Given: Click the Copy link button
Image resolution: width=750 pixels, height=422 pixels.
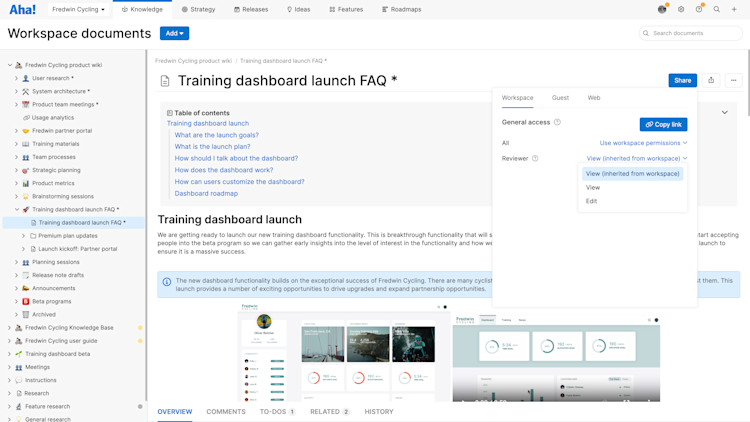Looking at the screenshot, I should click(663, 124).
